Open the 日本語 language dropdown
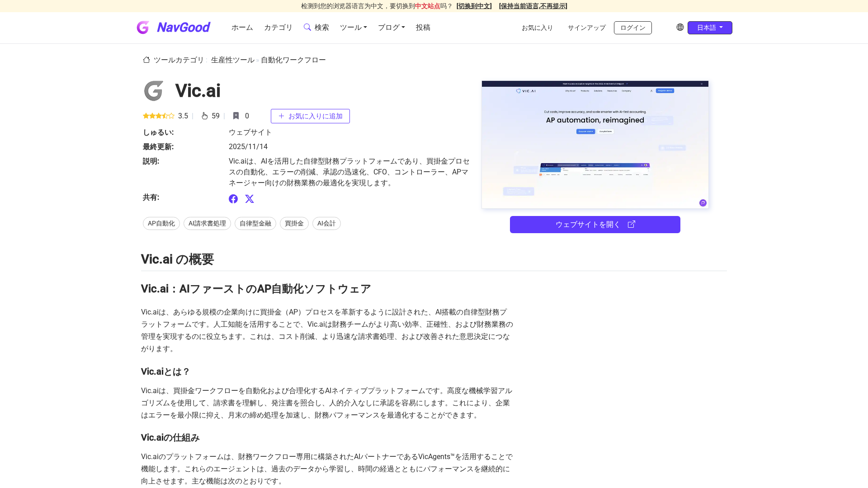The image size is (868, 488). click(x=709, y=28)
